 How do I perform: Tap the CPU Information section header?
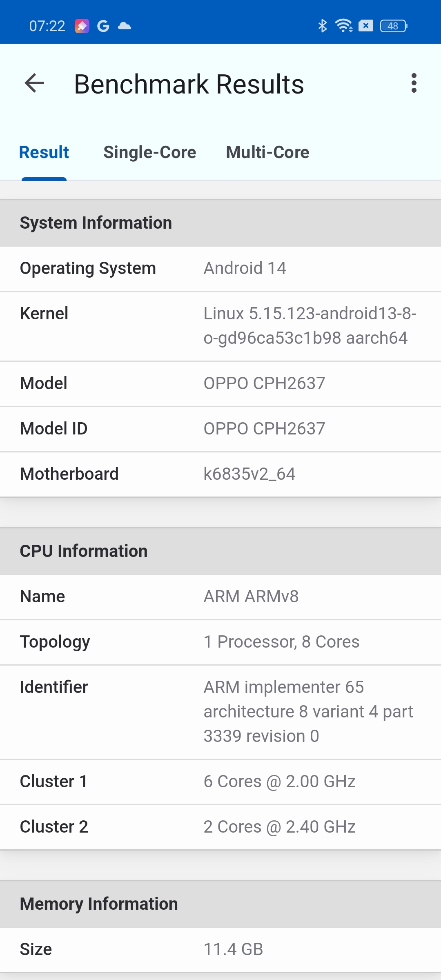coord(220,551)
